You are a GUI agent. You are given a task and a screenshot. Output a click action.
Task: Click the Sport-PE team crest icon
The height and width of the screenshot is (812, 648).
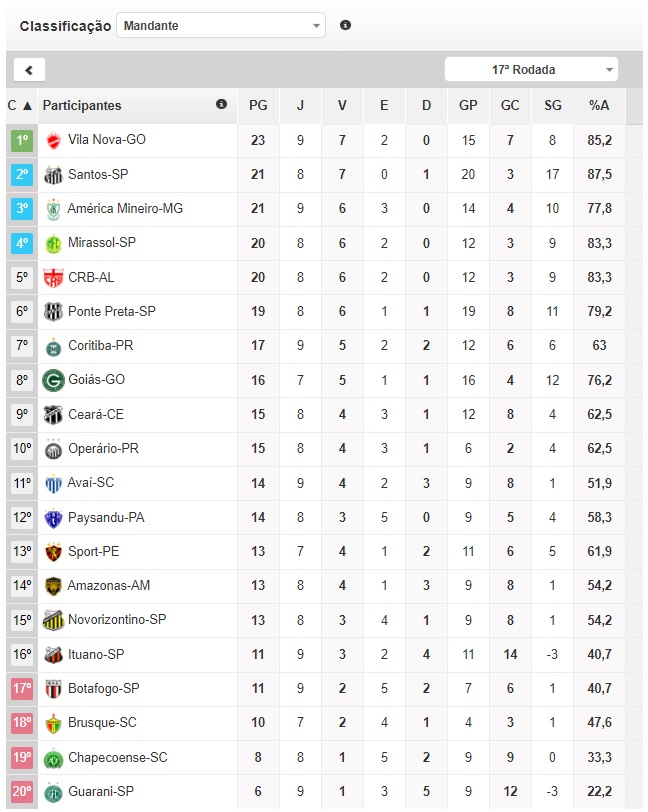(53, 552)
